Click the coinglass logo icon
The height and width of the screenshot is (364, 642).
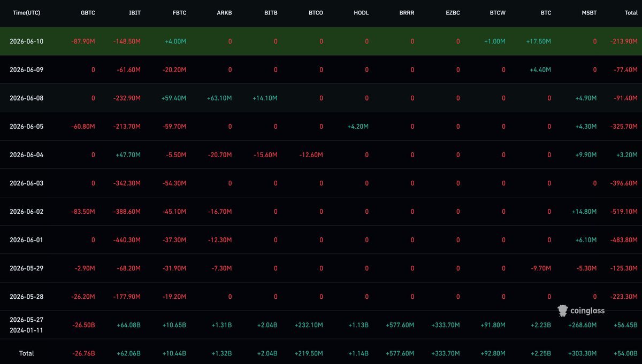coord(562,311)
